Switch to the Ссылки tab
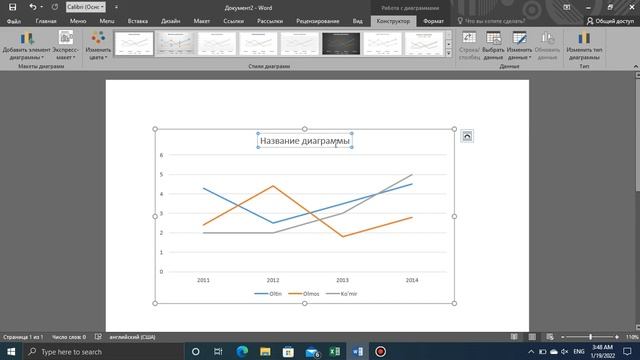This screenshot has width=640, height=360. (233, 21)
